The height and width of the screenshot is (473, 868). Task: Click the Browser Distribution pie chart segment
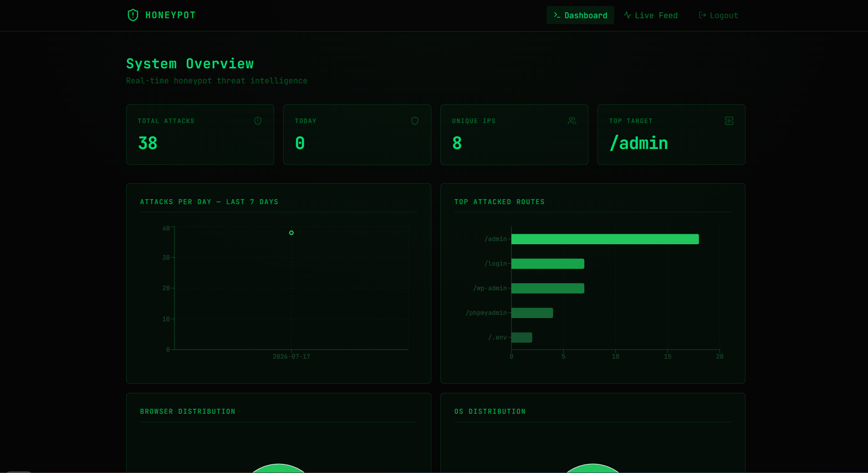coord(279,468)
